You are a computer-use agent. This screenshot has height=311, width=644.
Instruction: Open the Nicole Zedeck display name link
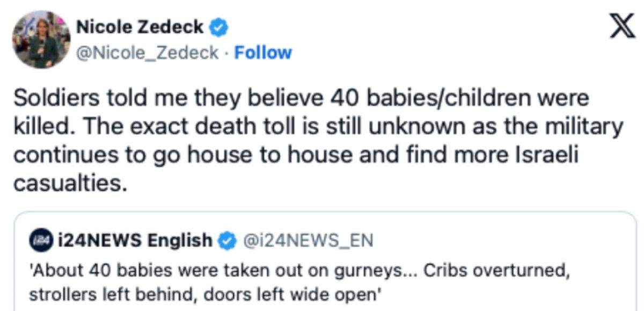coord(140,27)
